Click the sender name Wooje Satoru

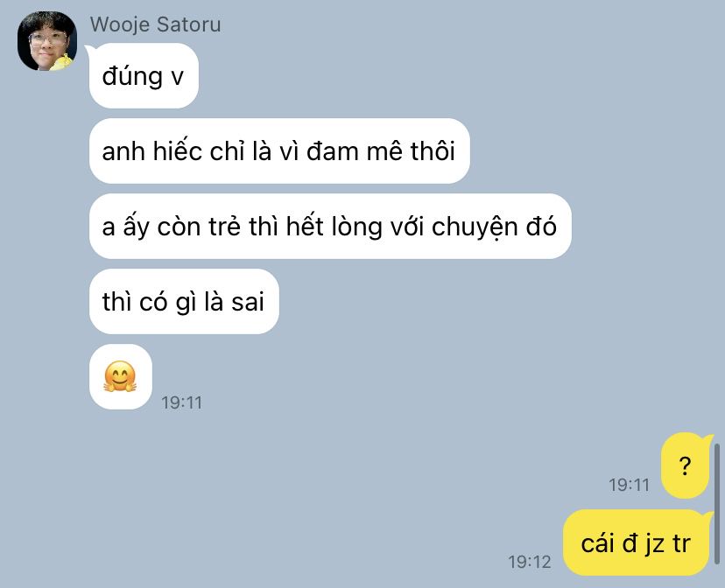point(155,24)
